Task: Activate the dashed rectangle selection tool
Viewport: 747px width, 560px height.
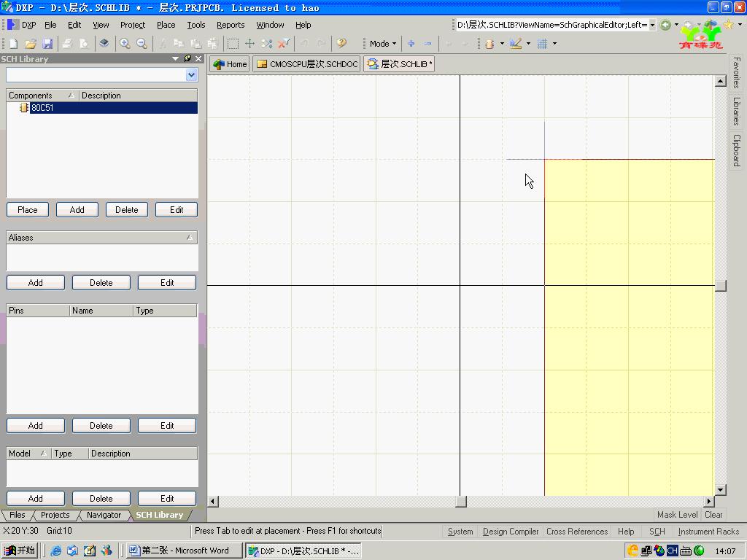Action: tap(233, 44)
